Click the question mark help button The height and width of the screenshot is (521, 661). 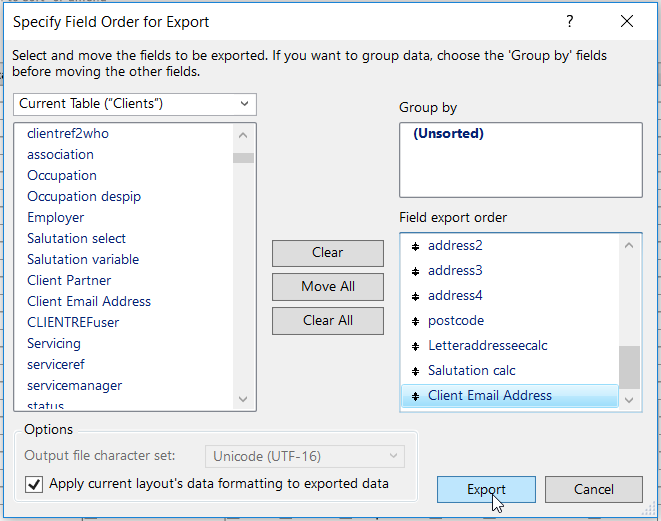pyautogui.click(x=570, y=21)
